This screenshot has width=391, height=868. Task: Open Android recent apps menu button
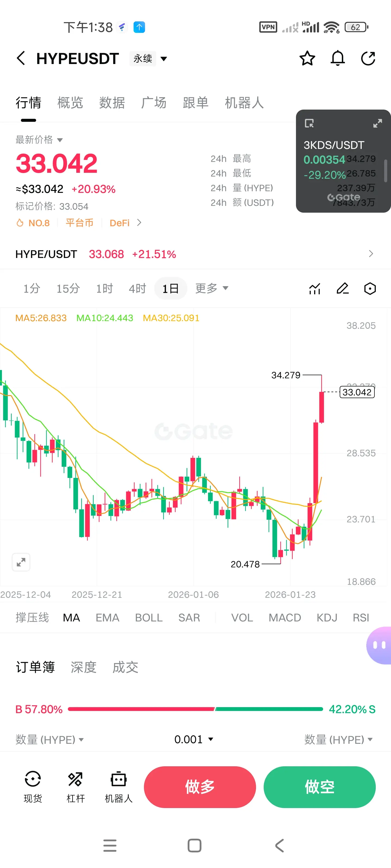(110, 845)
